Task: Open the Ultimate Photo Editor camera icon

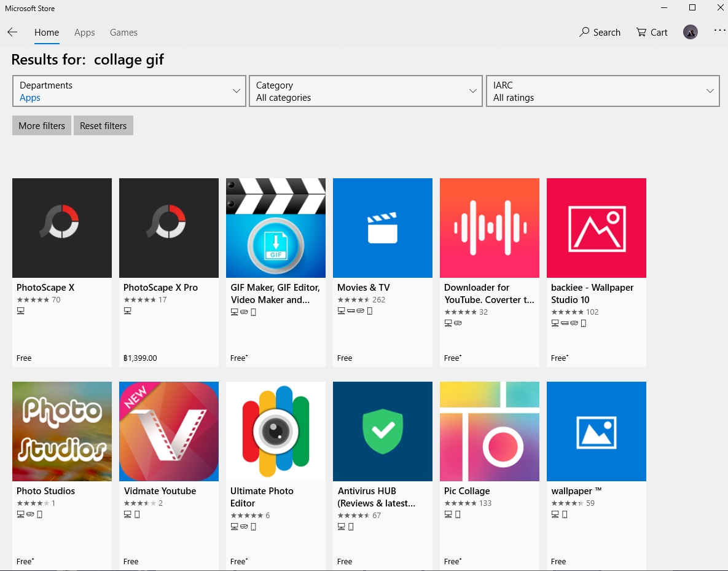Action: (x=276, y=431)
